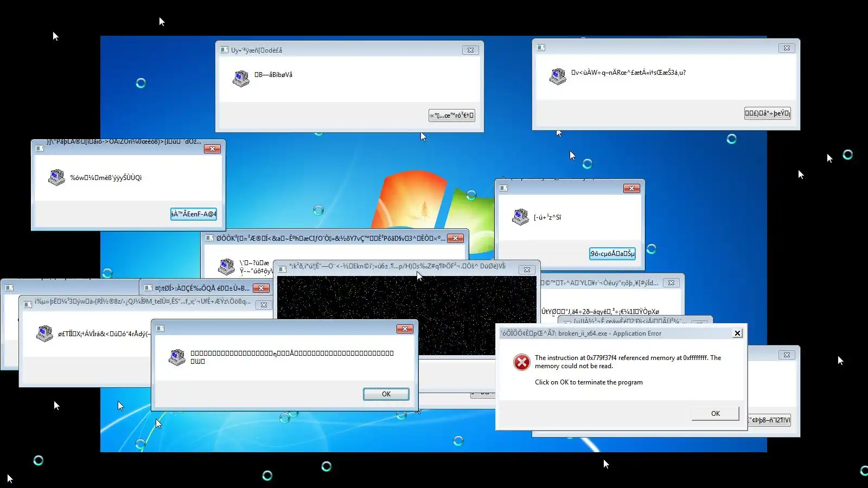Close the '©™' titled dialog ending '[#ýÏd...'

click(671, 282)
